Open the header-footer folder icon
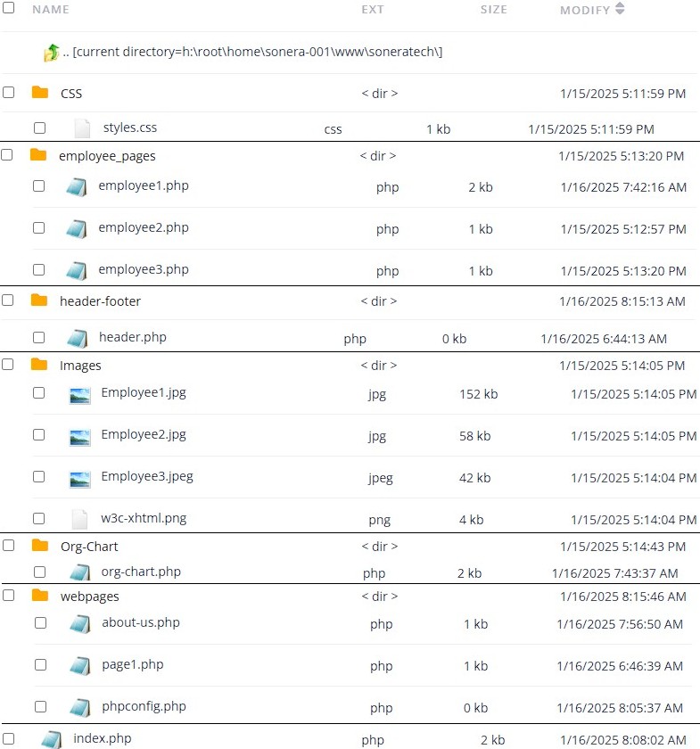 [x=39, y=300]
